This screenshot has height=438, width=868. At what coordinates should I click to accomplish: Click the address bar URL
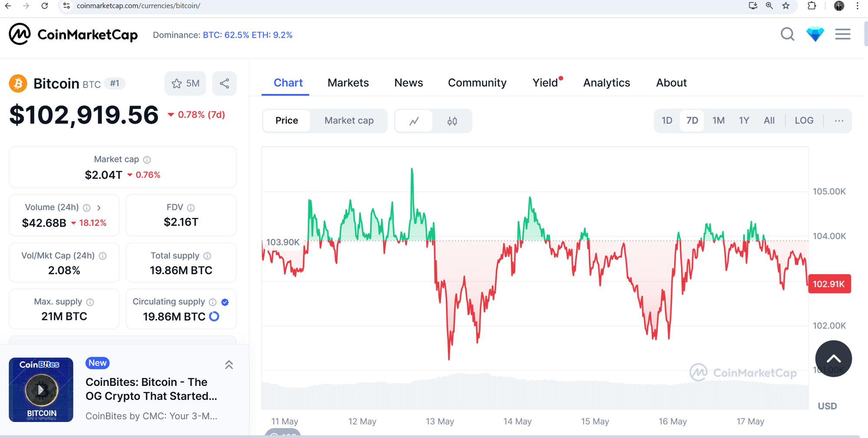(138, 6)
